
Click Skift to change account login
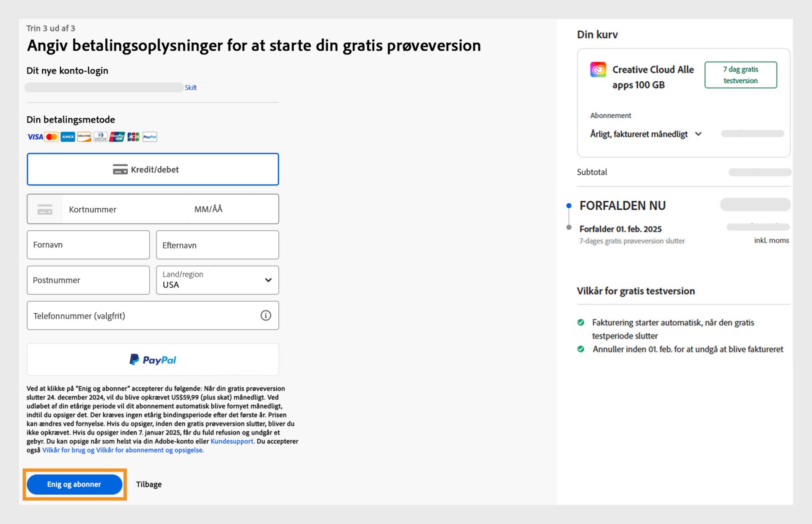pyautogui.click(x=191, y=87)
